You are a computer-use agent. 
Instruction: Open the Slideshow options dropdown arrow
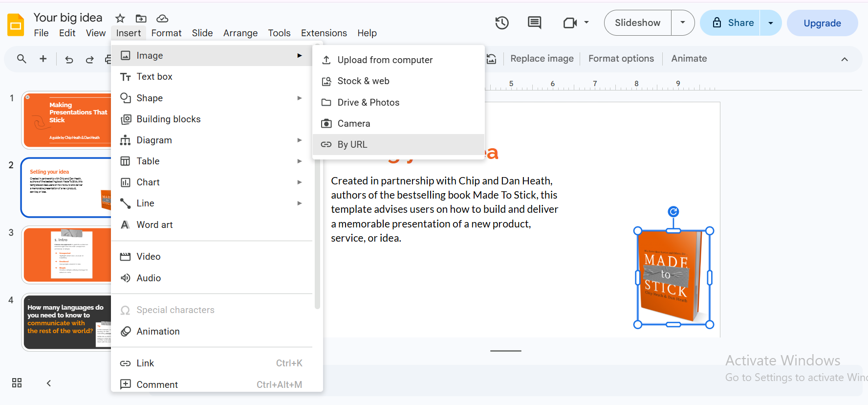683,23
